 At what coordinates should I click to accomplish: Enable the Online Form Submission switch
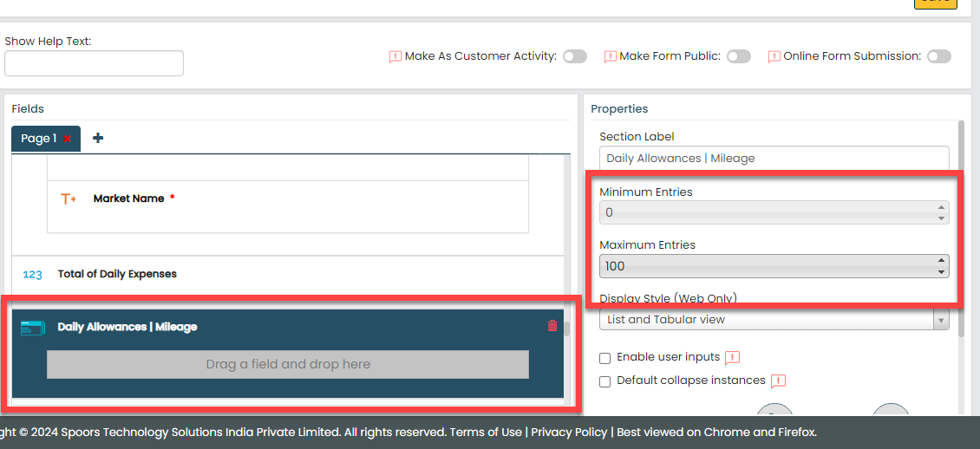point(938,56)
